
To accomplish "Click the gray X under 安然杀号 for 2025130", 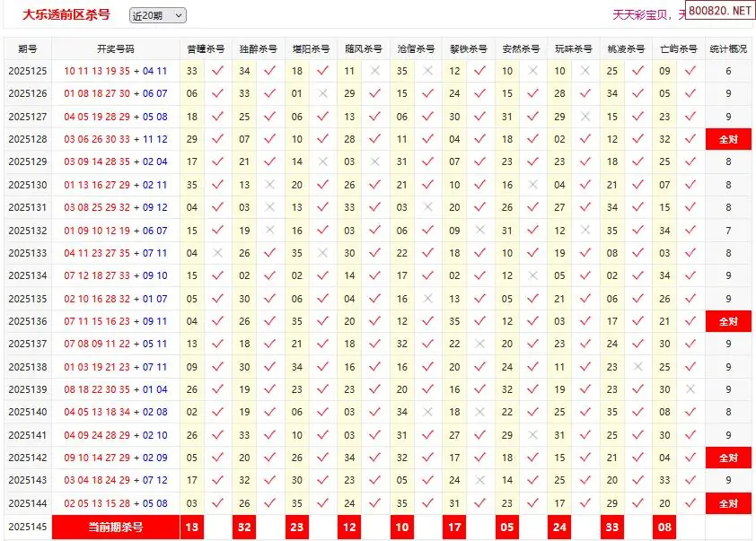I will click(x=532, y=185).
